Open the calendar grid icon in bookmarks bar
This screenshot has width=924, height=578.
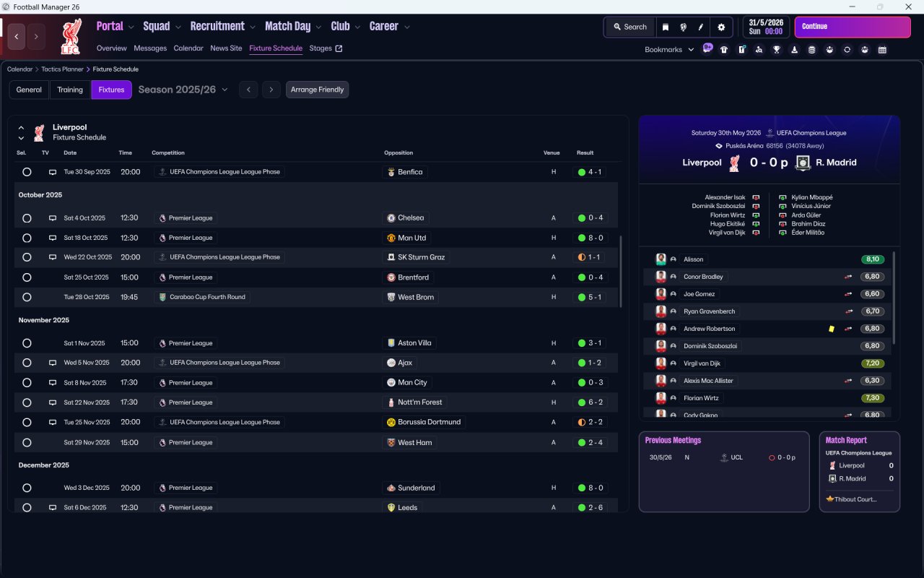pyautogui.click(x=882, y=50)
